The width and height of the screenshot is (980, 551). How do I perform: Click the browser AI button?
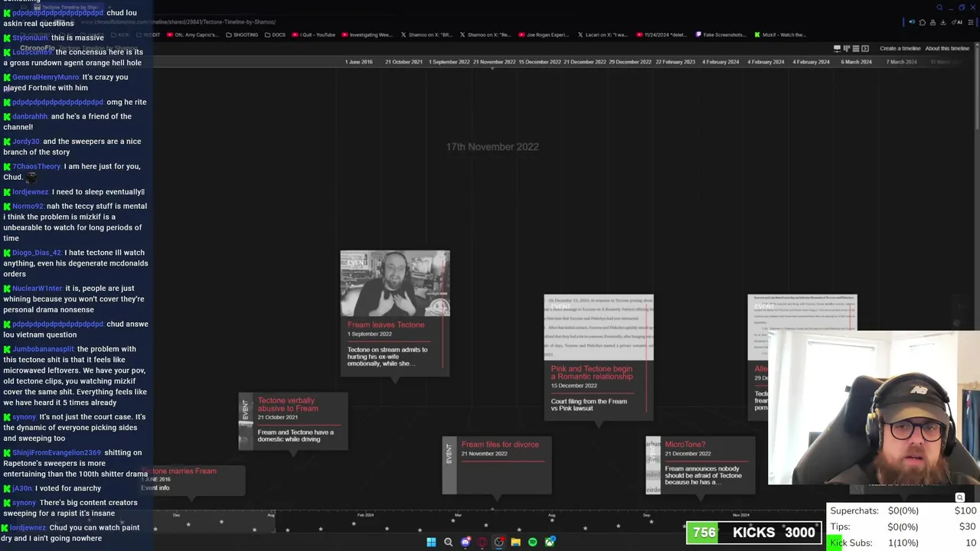pyautogui.click(x=957, y=22)
